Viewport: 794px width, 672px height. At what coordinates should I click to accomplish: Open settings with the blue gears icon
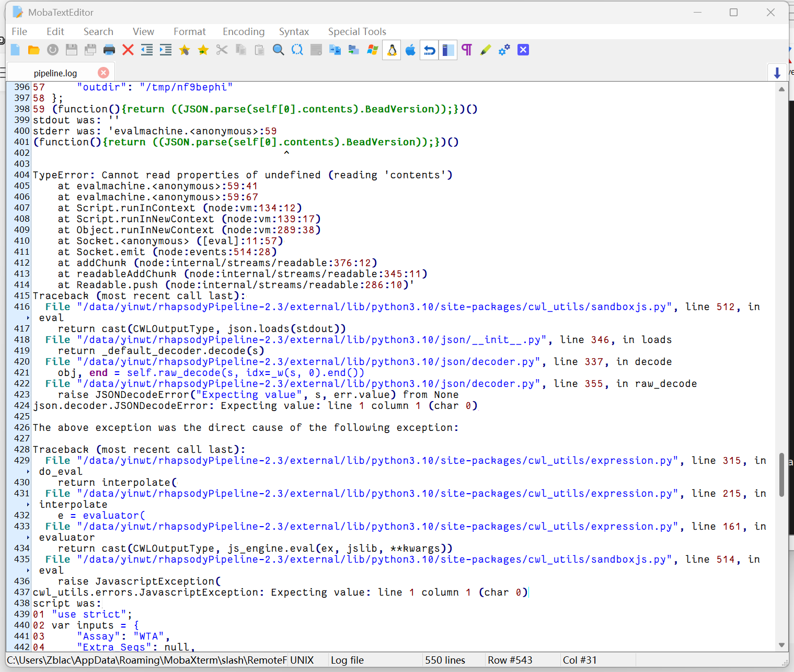click(504, 50)
